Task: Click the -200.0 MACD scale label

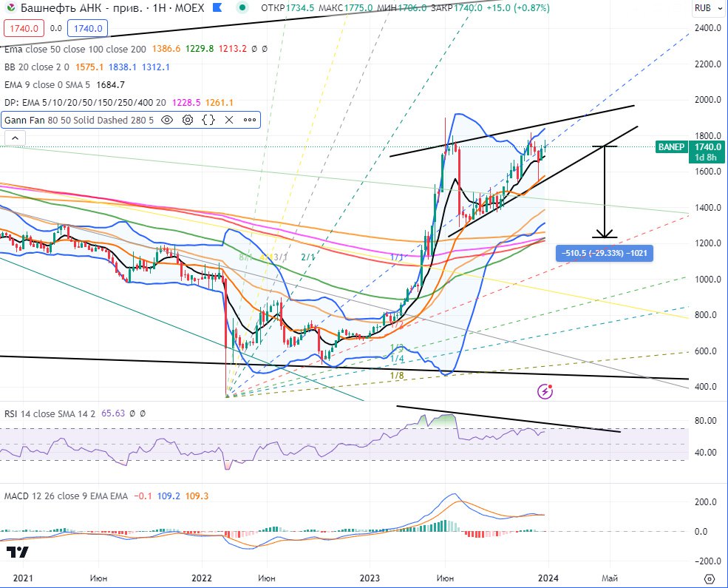Action: point(707,561)
